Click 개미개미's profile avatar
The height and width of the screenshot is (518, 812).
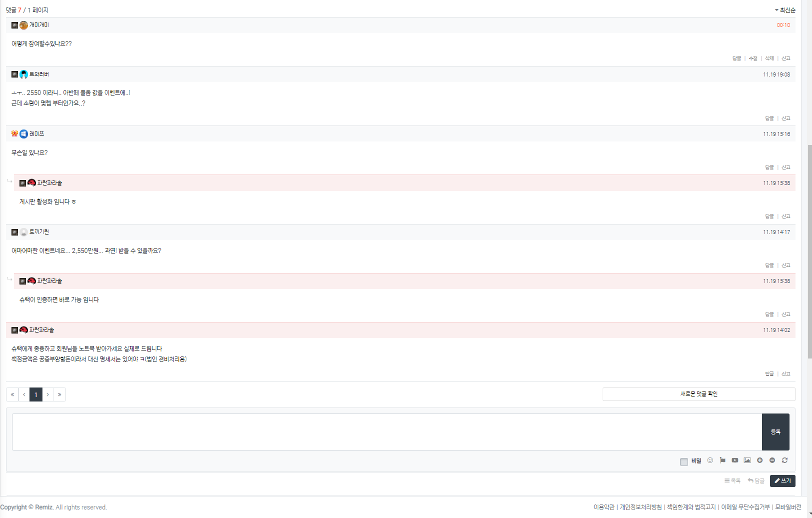click(x=23, y=25)
